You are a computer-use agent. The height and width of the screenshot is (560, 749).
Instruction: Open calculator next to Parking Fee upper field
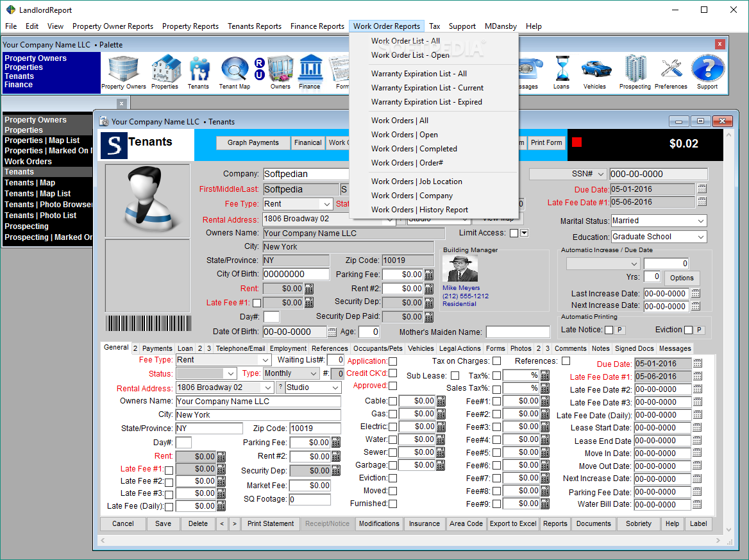click(x=429, y=275)
